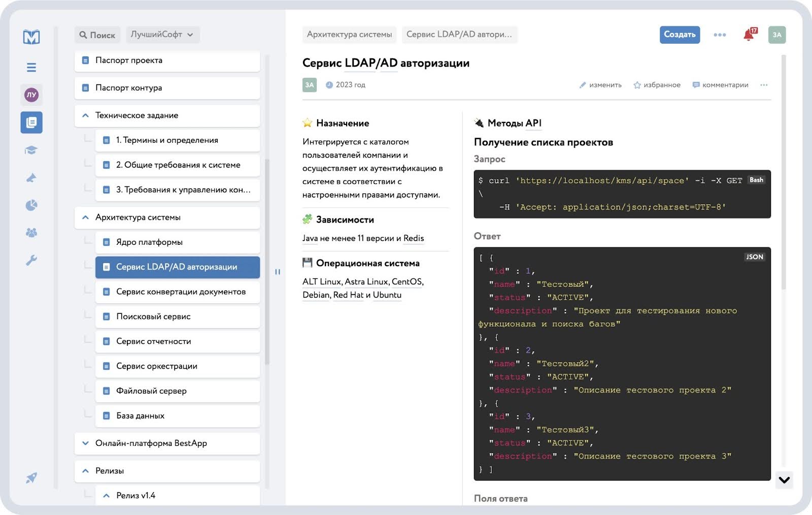Open the notifications bell icon

pyautogui.click(x=749, y=35)
